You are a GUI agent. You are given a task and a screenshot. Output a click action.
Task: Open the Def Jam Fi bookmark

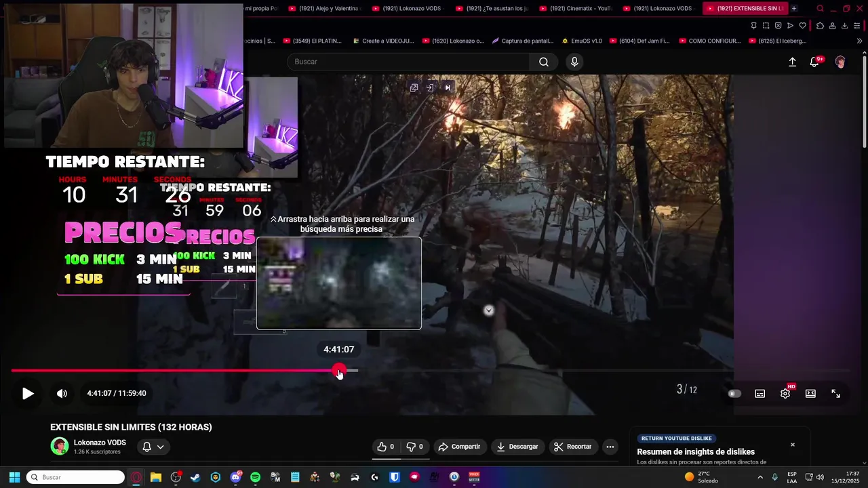click(x=639, y=41)
